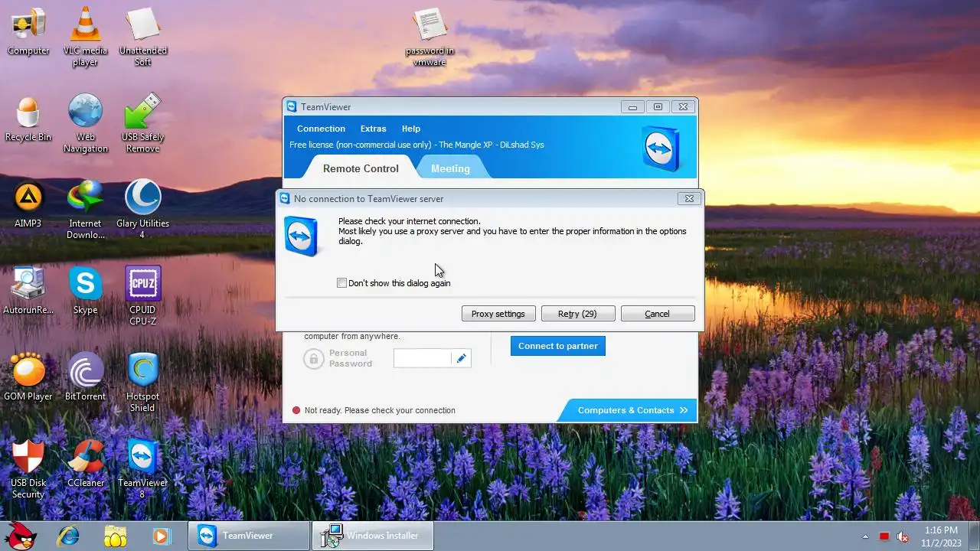
Task: Open VLC media player desktop icon
Action: 85,37
